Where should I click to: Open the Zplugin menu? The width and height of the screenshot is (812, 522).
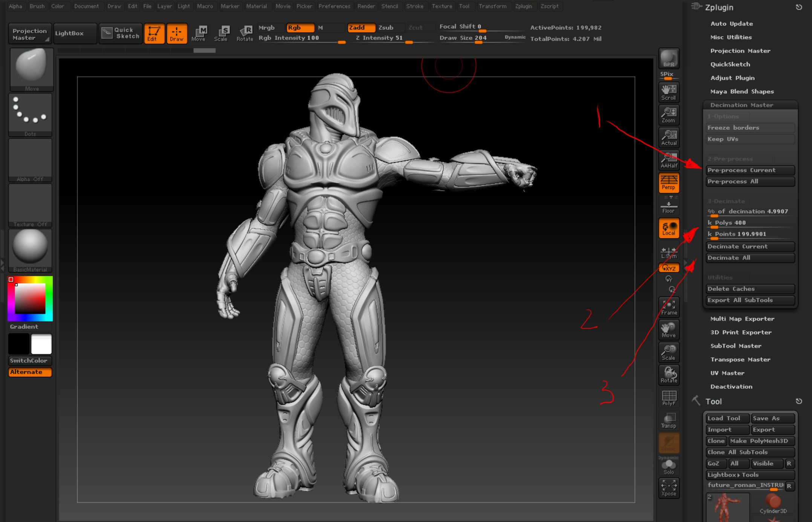524,6
